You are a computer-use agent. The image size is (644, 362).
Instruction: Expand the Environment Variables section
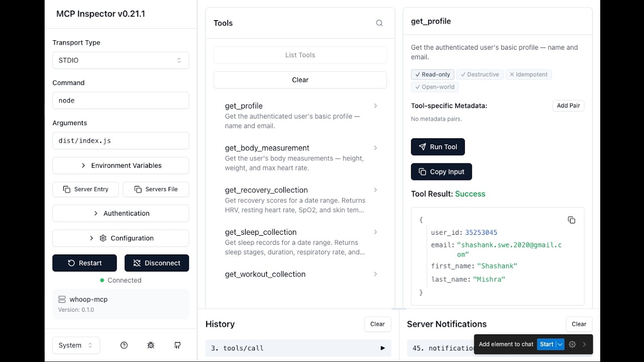coord(121,165)
